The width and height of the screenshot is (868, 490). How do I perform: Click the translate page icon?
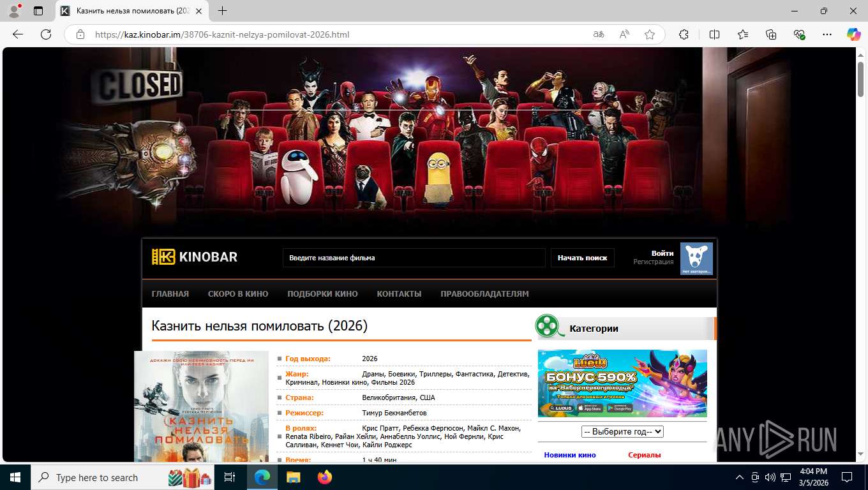tap(599, 34)
